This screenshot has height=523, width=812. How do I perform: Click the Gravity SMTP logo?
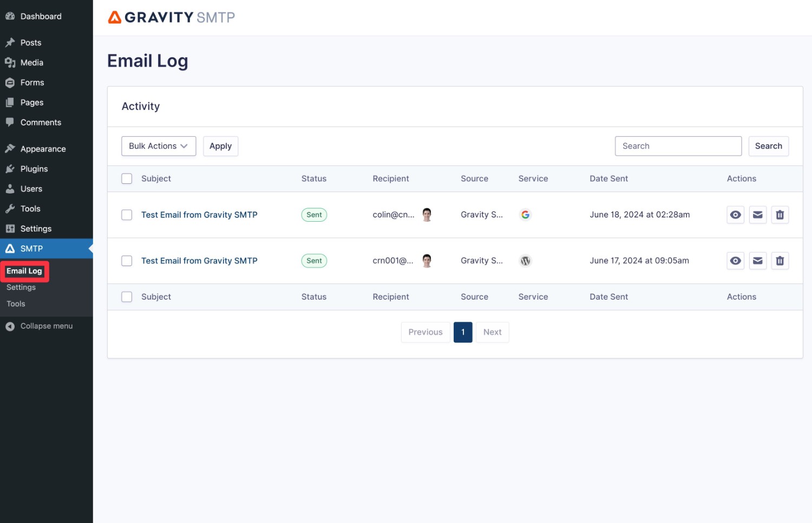click(x=171, y=17)
